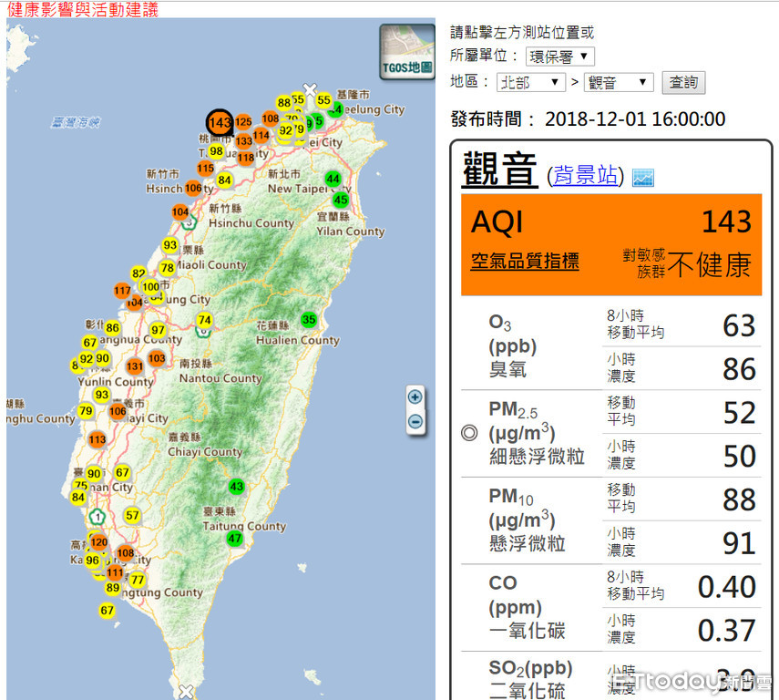Viewport: 779px width, 700px height.
Task: Select the circled 143 station marker
Action: tap(220, 122)
